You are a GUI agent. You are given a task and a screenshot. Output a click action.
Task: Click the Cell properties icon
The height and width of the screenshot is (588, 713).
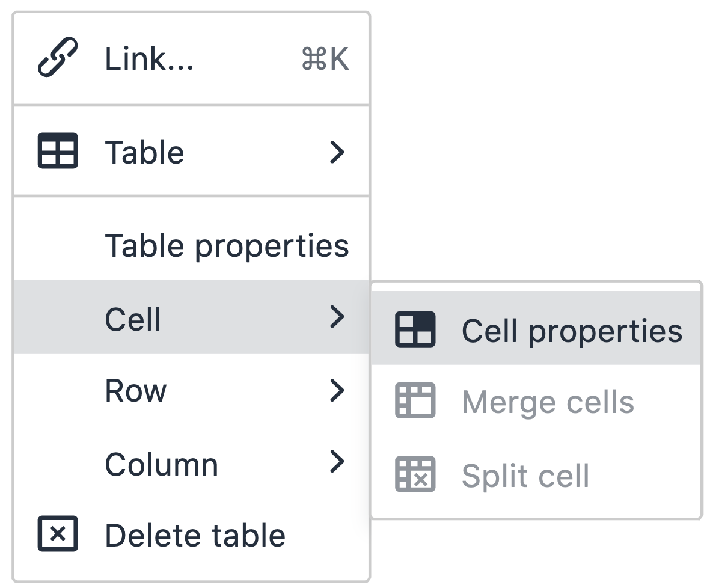point(415,329)
